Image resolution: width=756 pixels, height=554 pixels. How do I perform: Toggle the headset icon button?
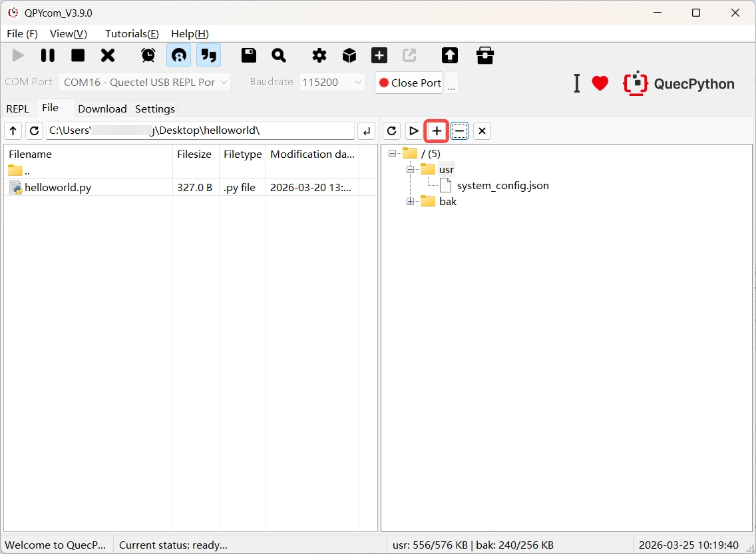(x=178, y=55)
